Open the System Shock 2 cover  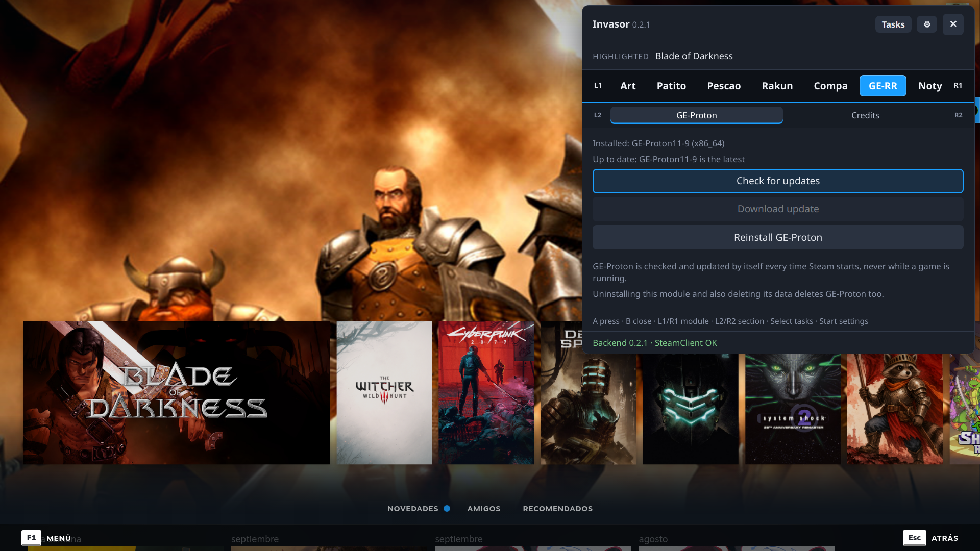pyautogui.click(x=793, y=409)
